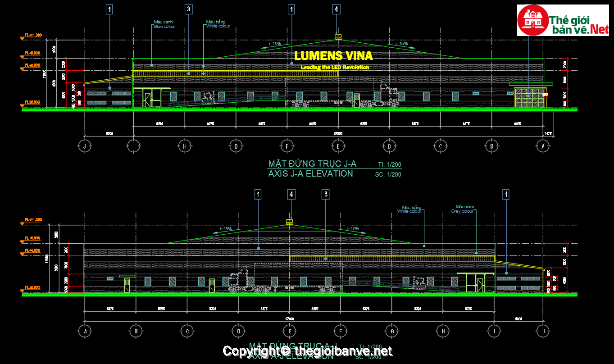Click grid bubble H of J-A elevation
Image resolution: width=614 pixels, height=364 pixels.
point(185,146)
